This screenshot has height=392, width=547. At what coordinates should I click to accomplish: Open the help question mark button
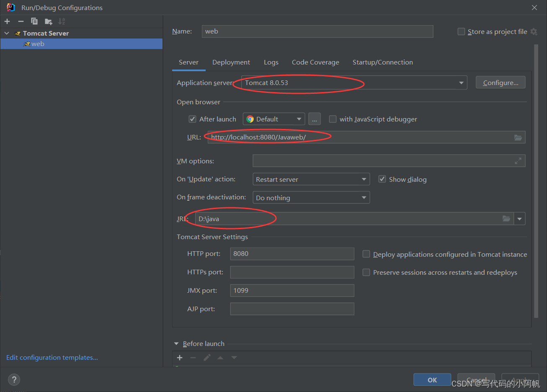coord(14,380)
